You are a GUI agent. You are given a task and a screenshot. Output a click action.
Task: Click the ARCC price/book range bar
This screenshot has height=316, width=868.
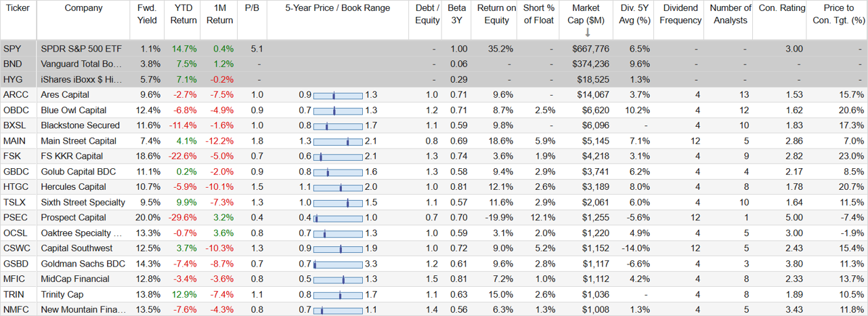coord(339,95)
